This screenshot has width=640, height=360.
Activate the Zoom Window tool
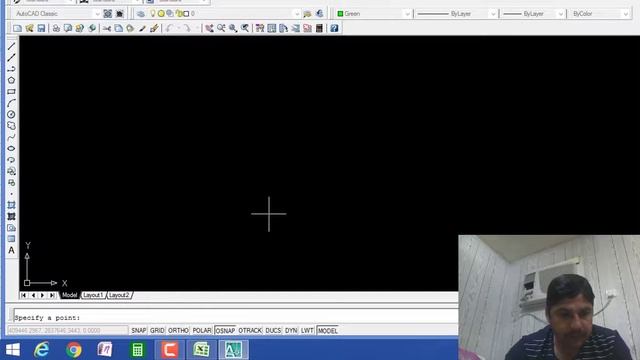pos(233,28)
